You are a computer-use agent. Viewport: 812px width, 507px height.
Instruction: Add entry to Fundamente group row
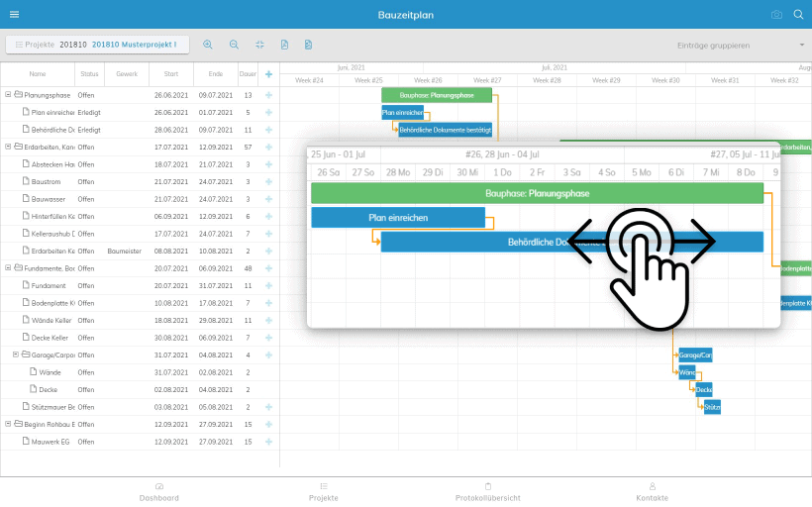click(268, 268)
